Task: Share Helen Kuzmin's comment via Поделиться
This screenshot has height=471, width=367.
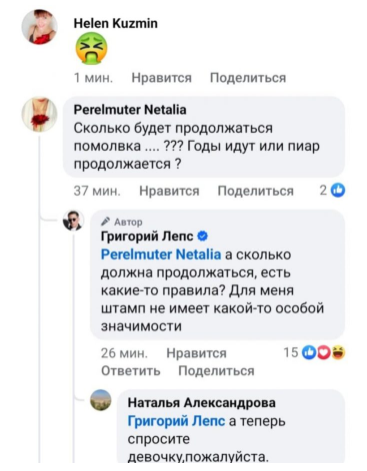Action: click(x=248, y=78)
